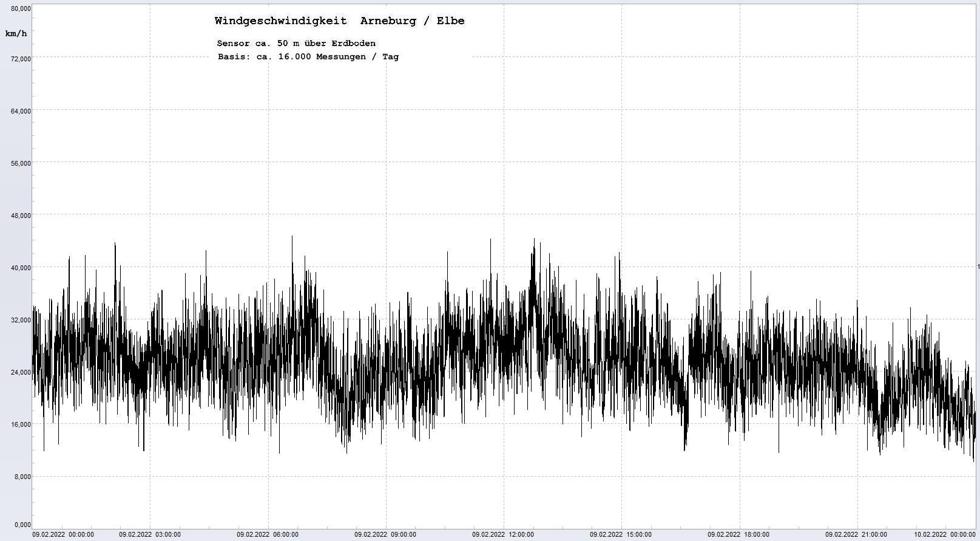Click the 09.02.2022 12:00:00 time label
The height and width of the screenshot is (541, 980).
click(x=503, y=535)
